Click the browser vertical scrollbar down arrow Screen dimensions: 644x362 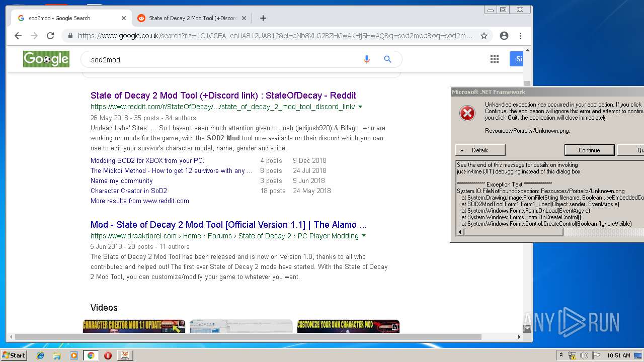[527, 329]
